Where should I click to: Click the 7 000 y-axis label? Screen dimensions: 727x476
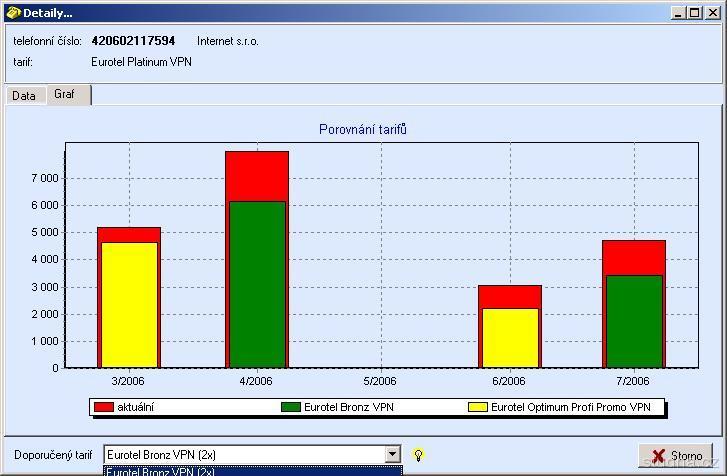(x=45, y=178)
